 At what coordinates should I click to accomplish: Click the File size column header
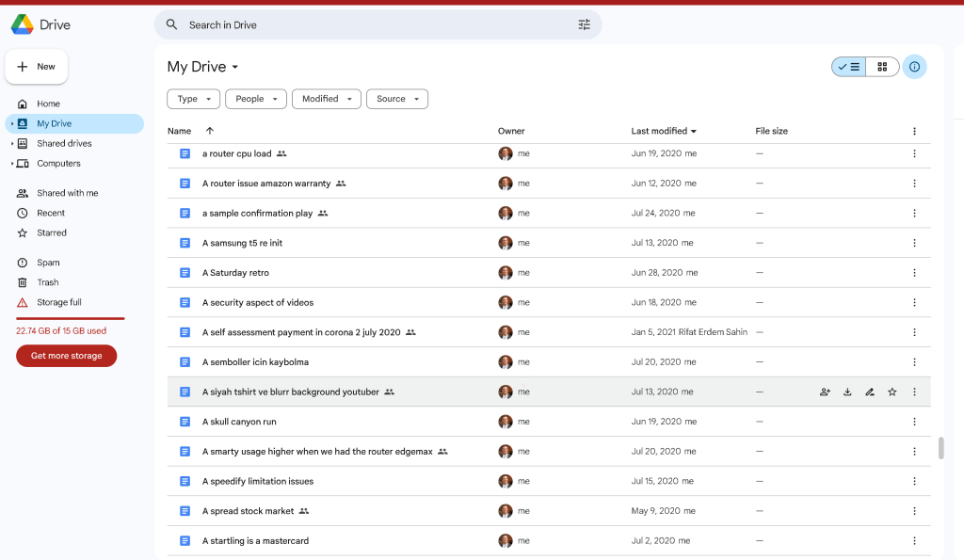pyautogui.click(x=772, y=131)
